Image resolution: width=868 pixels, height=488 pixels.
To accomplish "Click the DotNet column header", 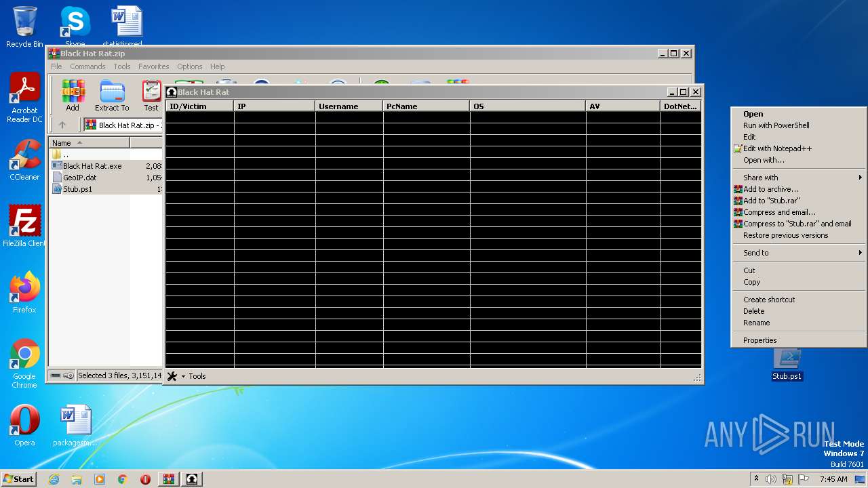I will coord(681,106).
